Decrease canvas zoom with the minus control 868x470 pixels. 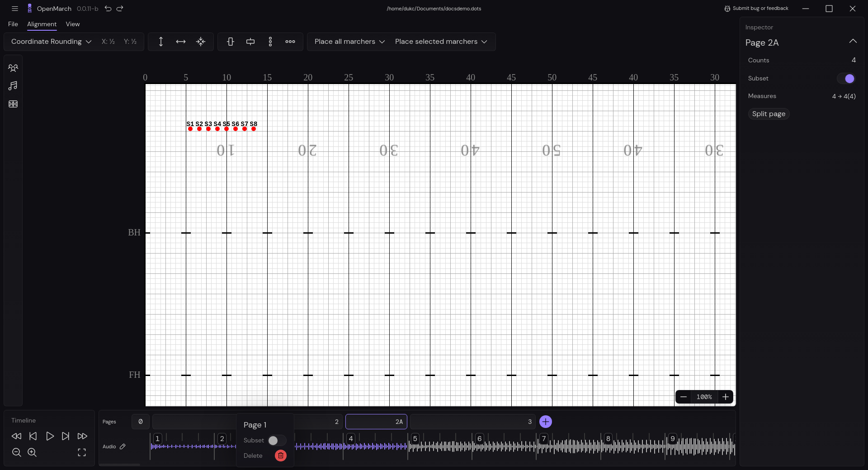point(683,397)
